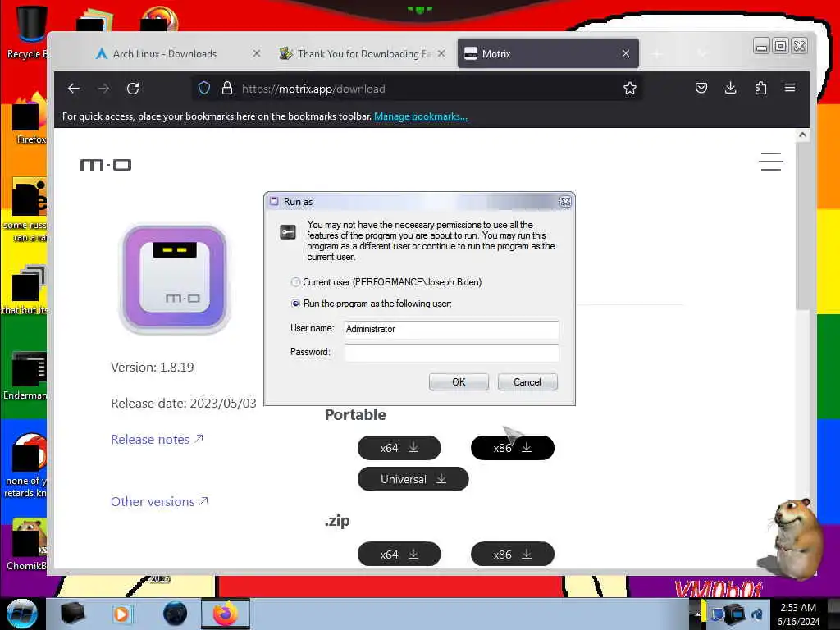The height and width of the screenshot is (630, 840).
Task: Select Current user radio option
Action: point(295,282)
